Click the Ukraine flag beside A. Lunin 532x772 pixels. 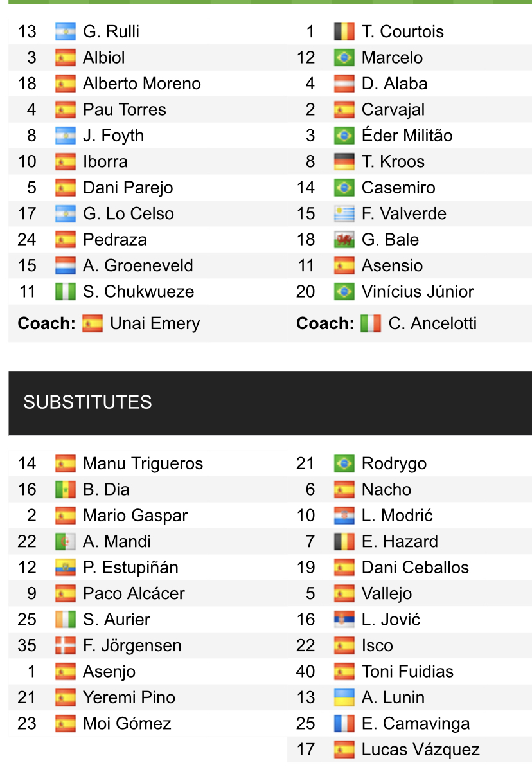[x=344, y=698]
